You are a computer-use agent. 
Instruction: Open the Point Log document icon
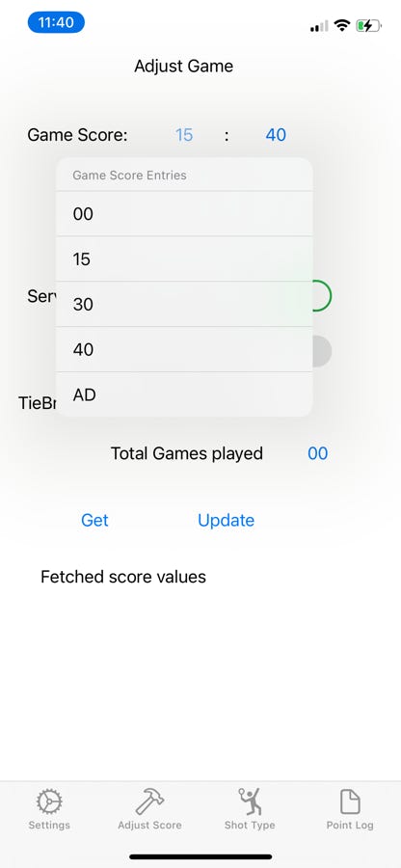click(x=350, y=801)
